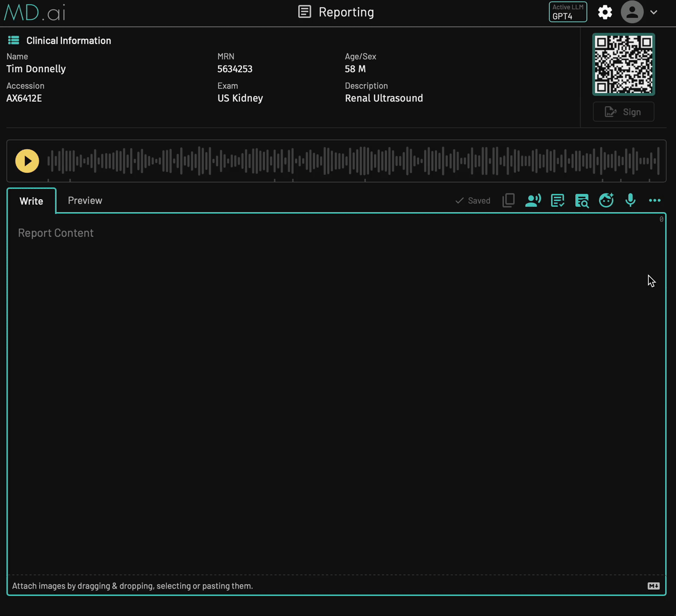The width and height of the screenshot is (676, 616).
Task: Click the character count 0 indicator
Action: 661,219
